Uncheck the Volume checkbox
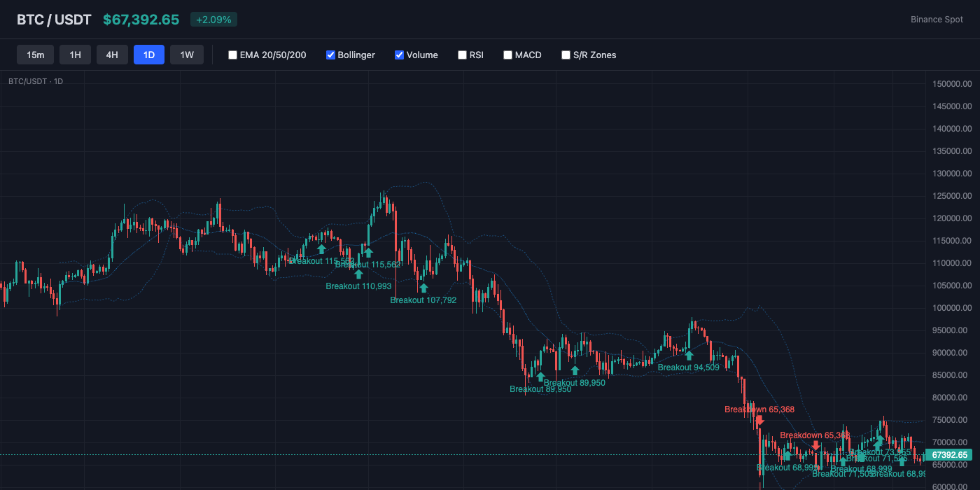Screen dimensions: 980x490 pos(399,55)
